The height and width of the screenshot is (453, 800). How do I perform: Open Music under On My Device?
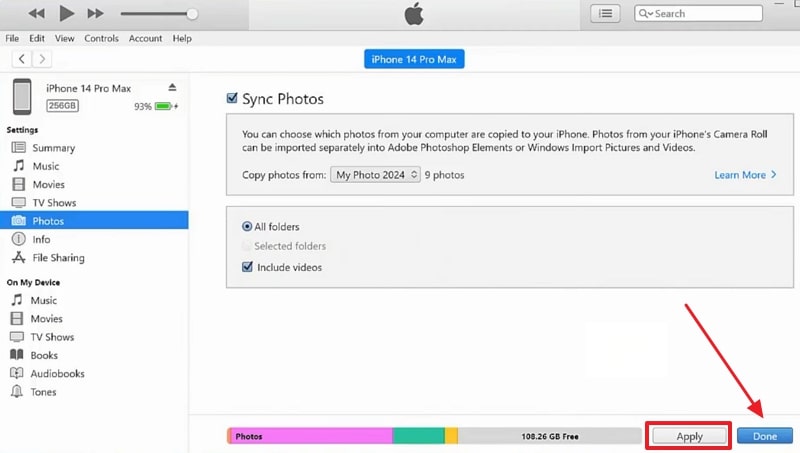click(x=94, y=300)
